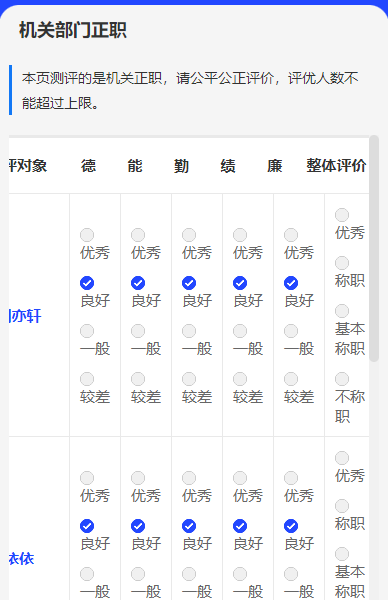Screen dimensions: 388x600
Task: Select 优秀 for 绩 in 亦轩 row
Action: 240,235
